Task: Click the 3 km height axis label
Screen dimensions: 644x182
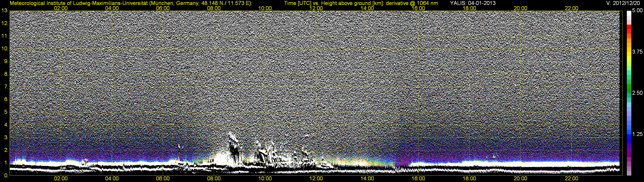Action: pyautogui.click(x=6, y=137)
